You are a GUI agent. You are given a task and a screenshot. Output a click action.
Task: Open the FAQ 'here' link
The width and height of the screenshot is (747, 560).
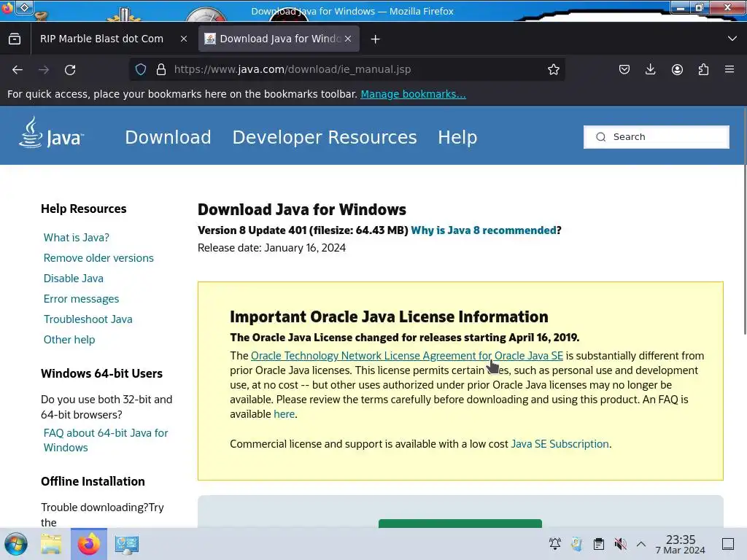(x=284, y=414)
